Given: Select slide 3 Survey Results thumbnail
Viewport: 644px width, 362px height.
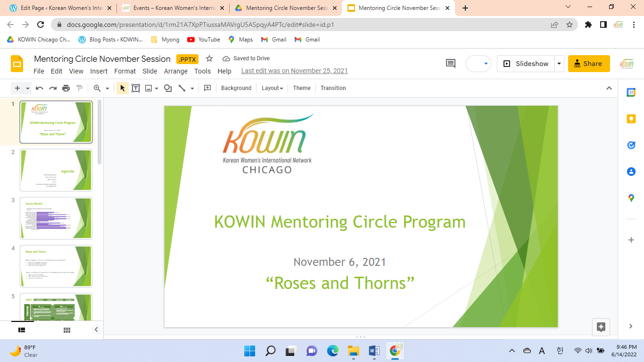Looking at the screenshot, I should pos(56,218).
